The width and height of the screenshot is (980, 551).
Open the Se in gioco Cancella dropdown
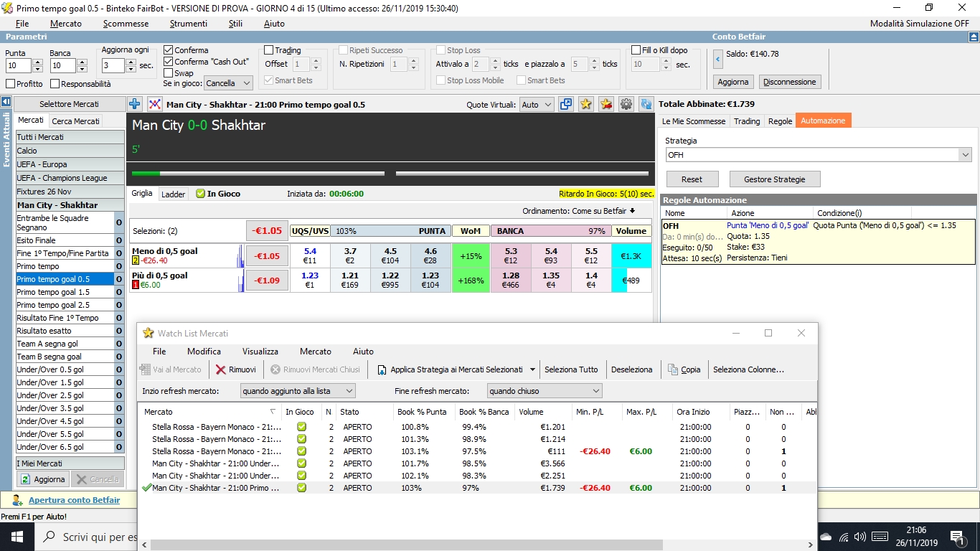(x=228, y=83)
